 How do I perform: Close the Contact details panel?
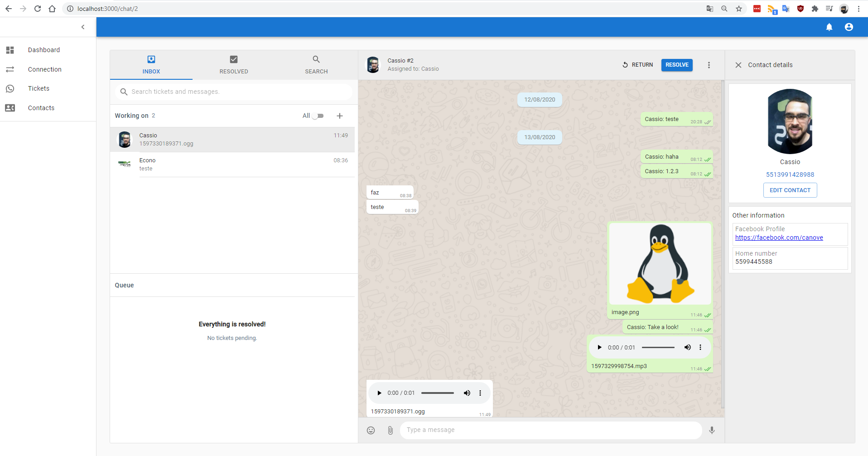tap(738, 65)
